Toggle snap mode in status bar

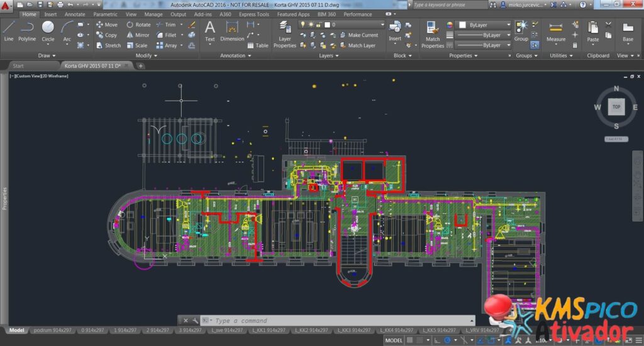419,340
